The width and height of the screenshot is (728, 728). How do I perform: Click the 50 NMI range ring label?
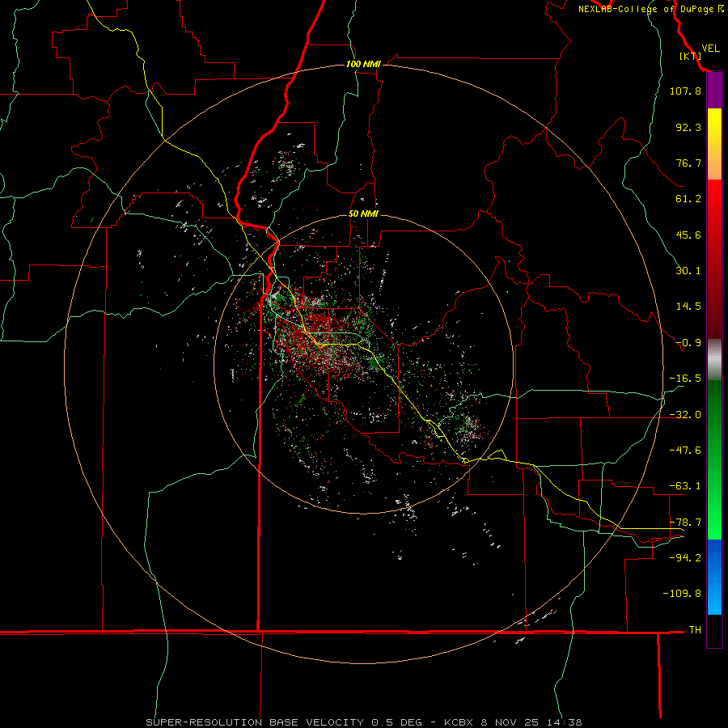pyautogui.click(x=363, y=214)
